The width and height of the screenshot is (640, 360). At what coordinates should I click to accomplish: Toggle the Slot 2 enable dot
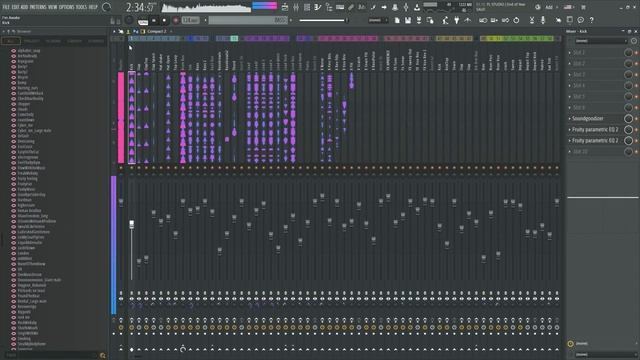[636, 64]
